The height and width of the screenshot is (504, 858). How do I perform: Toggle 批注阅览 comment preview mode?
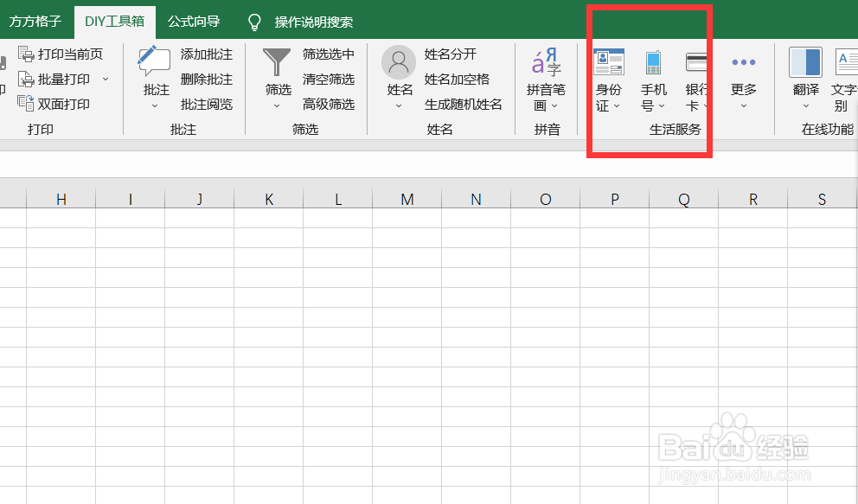208,104
